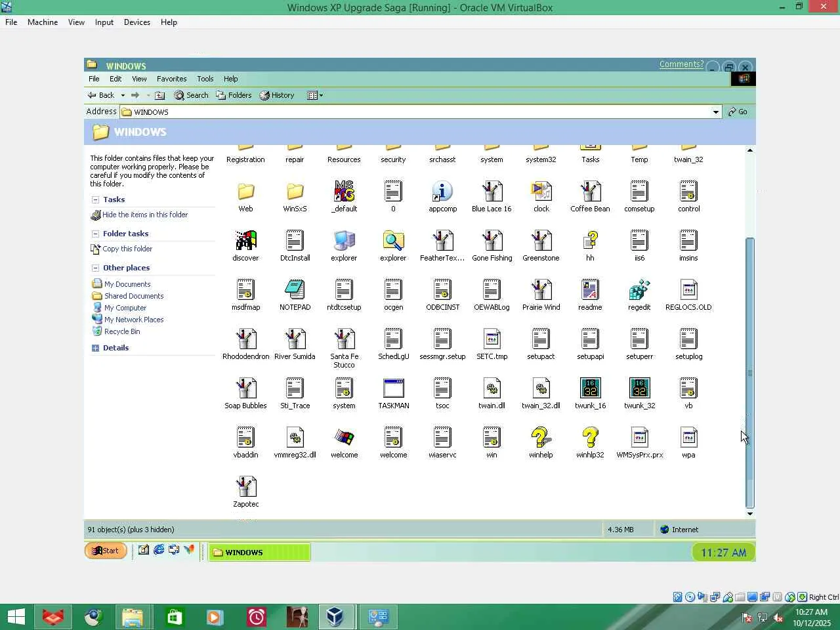Screen dimensions: 840x630
Task: Open the Back button history dropdown arrow
Action: click(123, 95)
